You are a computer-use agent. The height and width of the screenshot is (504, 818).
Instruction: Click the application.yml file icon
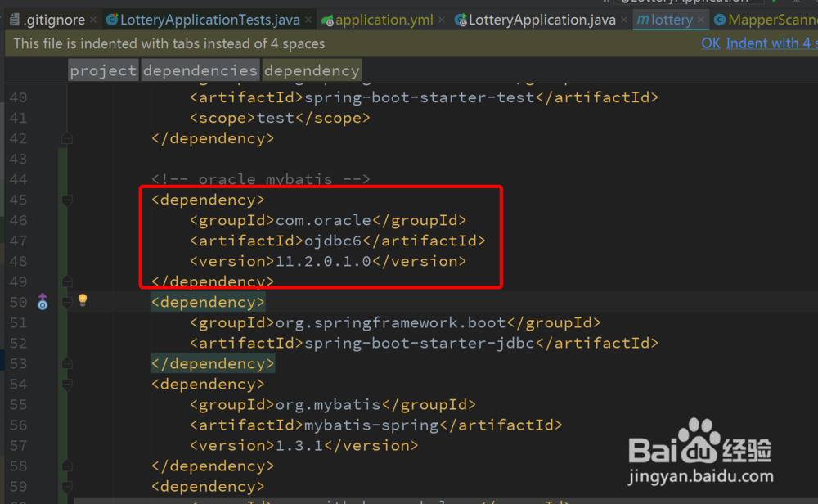pos(328,20)
